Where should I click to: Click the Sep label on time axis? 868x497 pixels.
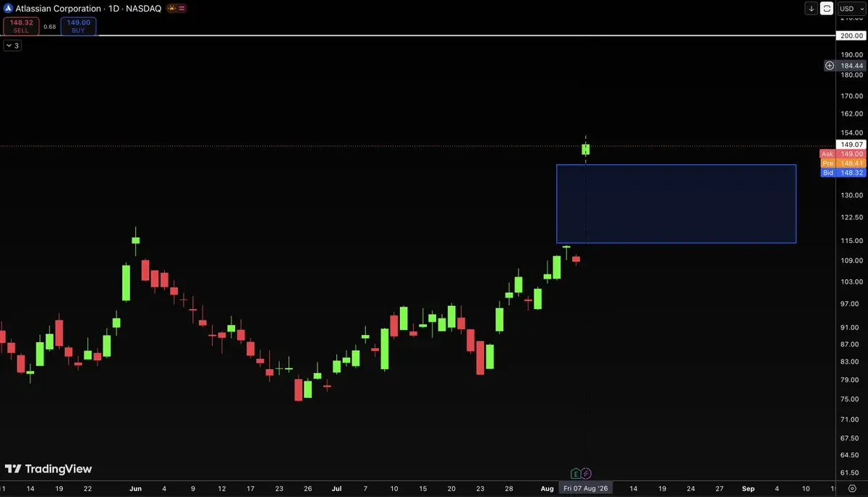[748, 489]
